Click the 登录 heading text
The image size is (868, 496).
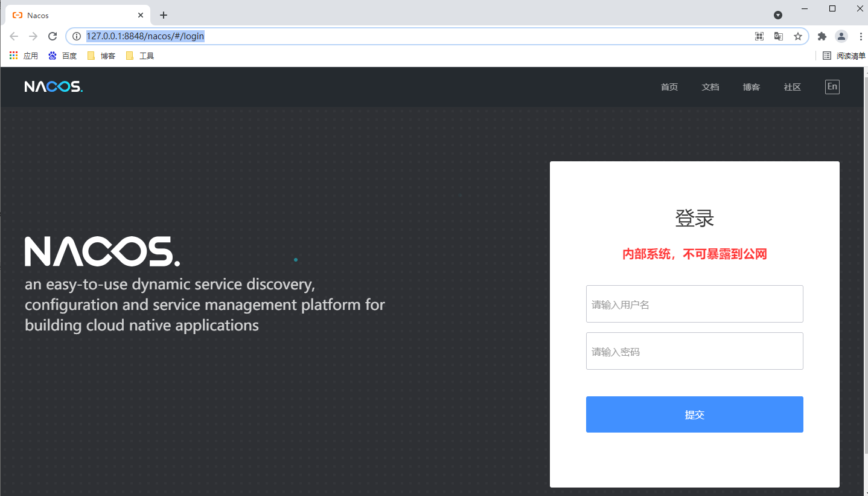pyautogui.click(x=694, y=218)
